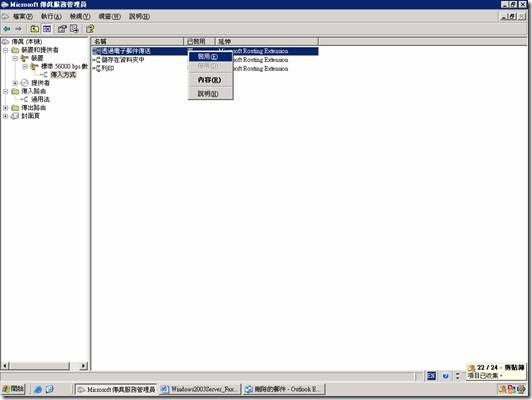This screenshot has height=400, width=532.
Task: Expand the 提供者 tree node
Action: coord(15,83)
